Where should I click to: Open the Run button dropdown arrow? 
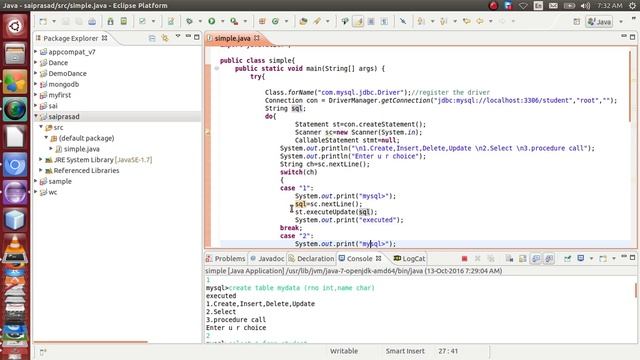pyautogui.click(x=222, y=21)
